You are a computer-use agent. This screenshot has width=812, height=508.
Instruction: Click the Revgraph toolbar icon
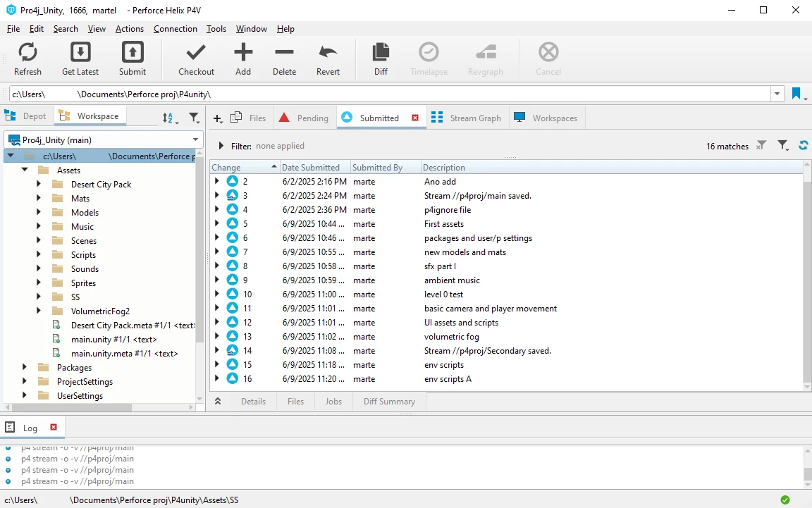point(486,52)
